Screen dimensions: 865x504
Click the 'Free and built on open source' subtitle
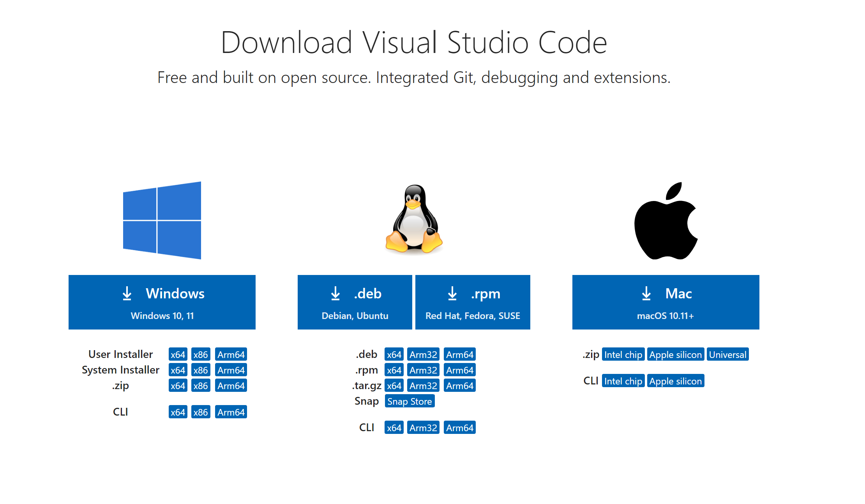coord(414,78)
